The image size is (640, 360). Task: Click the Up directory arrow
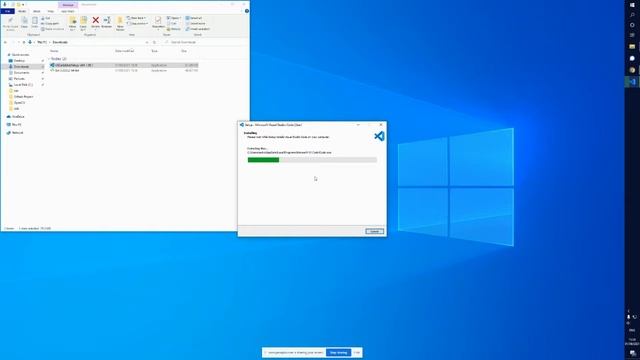pyautogui.click(x=24, y=42)
